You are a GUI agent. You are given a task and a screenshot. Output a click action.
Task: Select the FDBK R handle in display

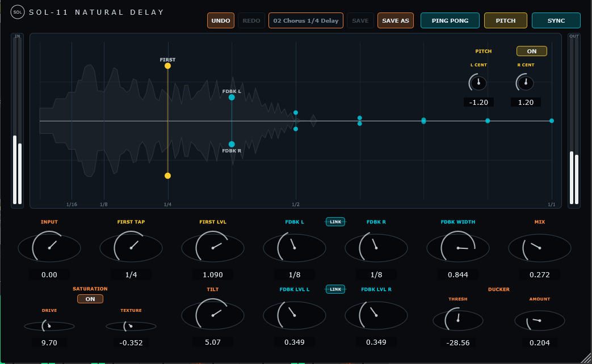(232, 144)
